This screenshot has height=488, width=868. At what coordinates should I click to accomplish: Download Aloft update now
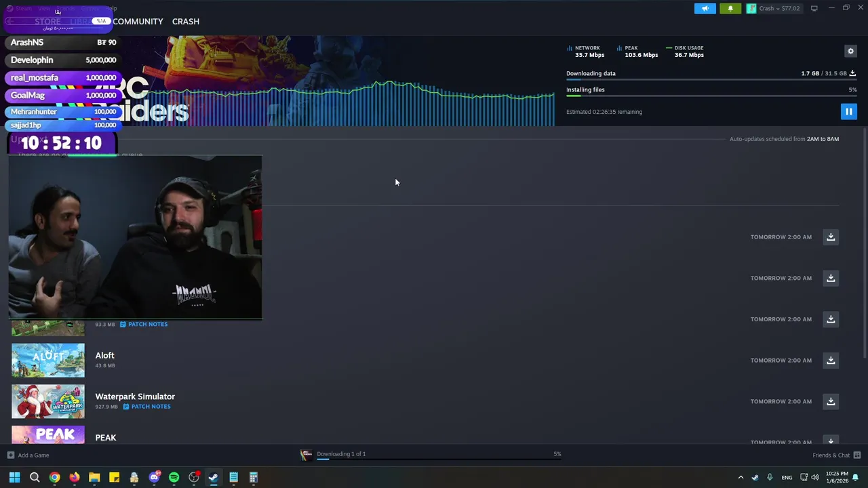[x=831, y=360]
